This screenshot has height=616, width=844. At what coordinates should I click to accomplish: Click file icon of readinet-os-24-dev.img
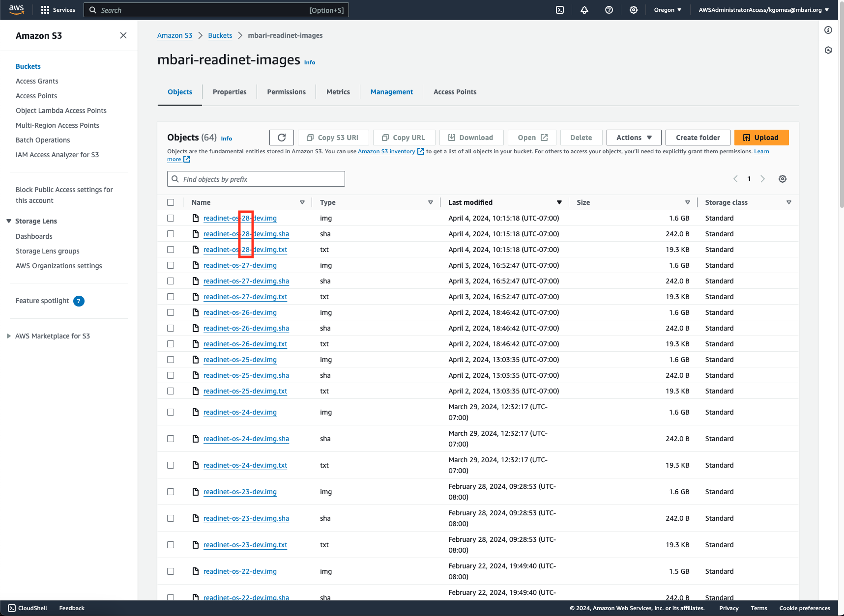coord(196,412)
